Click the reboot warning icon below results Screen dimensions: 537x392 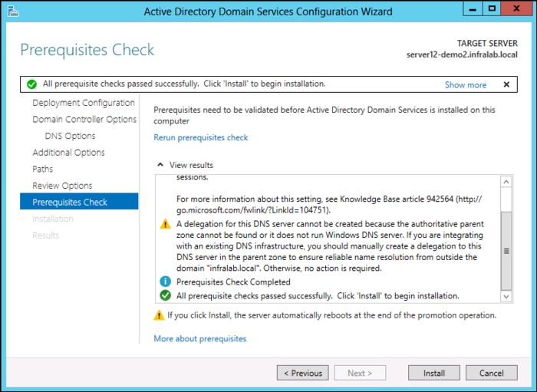[x=159, y=315]
